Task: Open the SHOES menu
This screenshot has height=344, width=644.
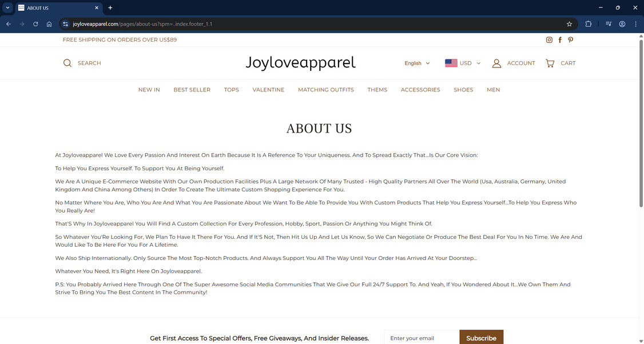Action: tap(463, 90)
